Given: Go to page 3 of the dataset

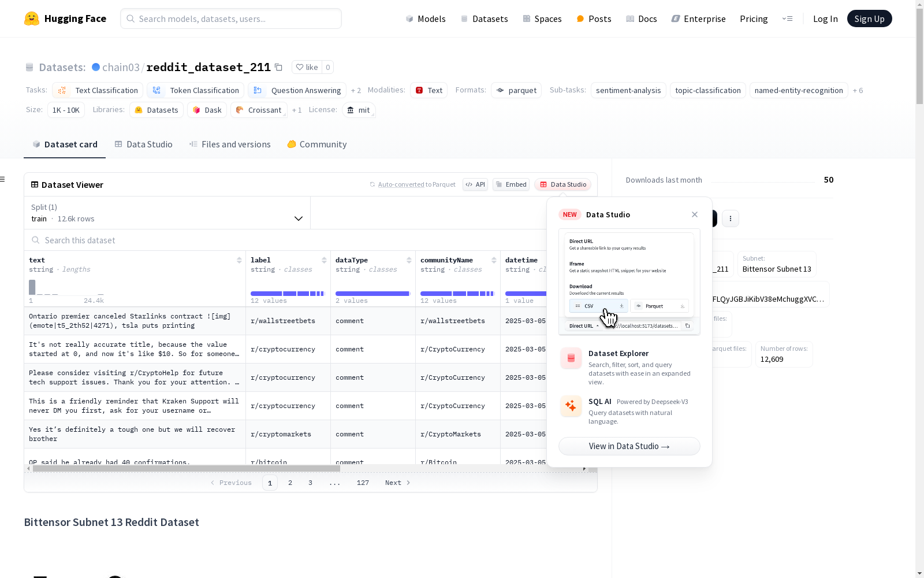Looking at the screenshot, I should [x=310, y=483].
